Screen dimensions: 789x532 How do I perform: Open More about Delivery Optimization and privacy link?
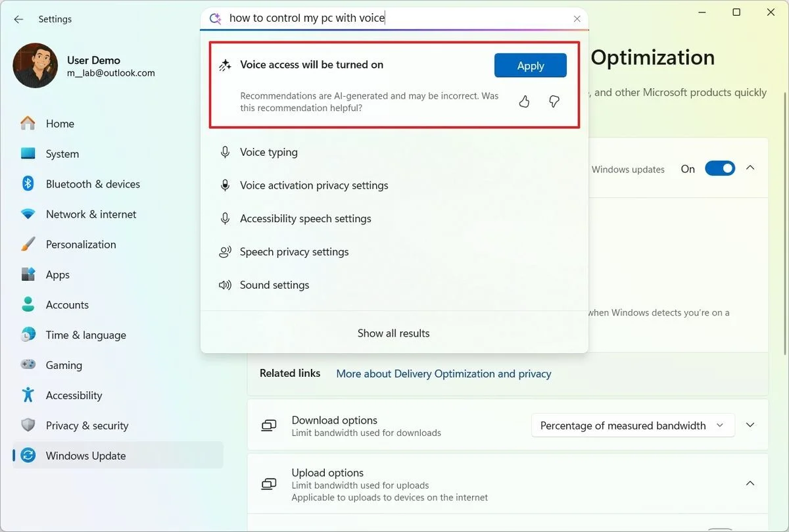[444, 374]
